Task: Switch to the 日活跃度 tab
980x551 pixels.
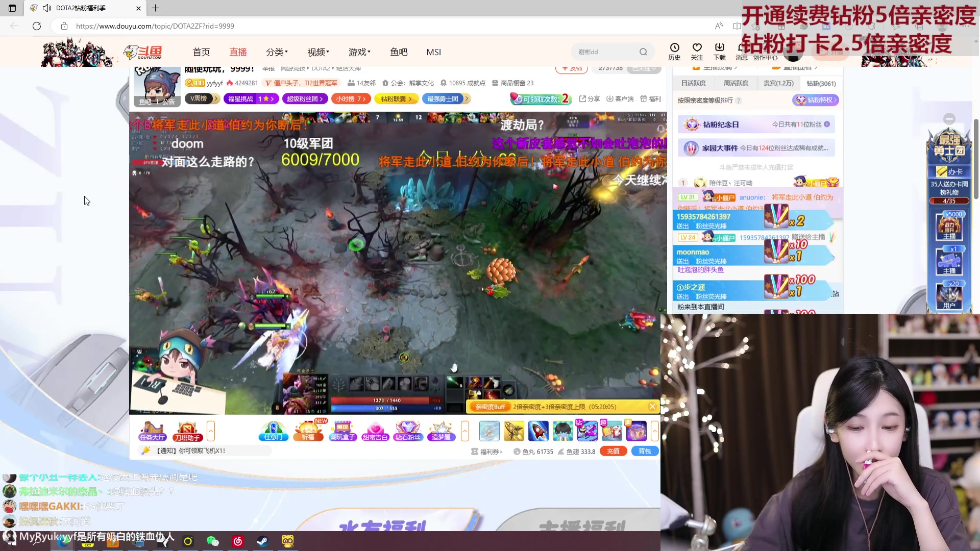Action: coord(693,83)
